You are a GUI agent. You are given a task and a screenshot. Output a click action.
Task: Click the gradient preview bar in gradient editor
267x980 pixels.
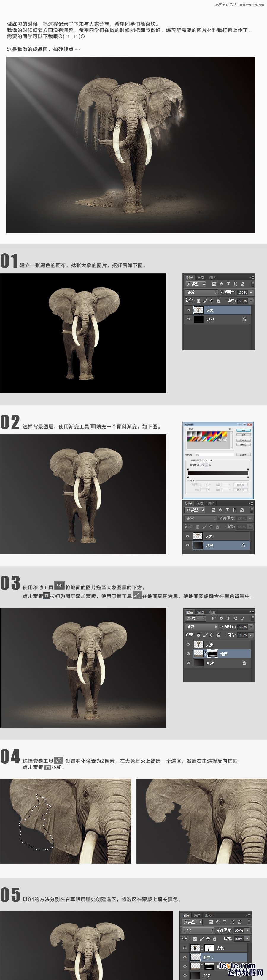(218, 473)
